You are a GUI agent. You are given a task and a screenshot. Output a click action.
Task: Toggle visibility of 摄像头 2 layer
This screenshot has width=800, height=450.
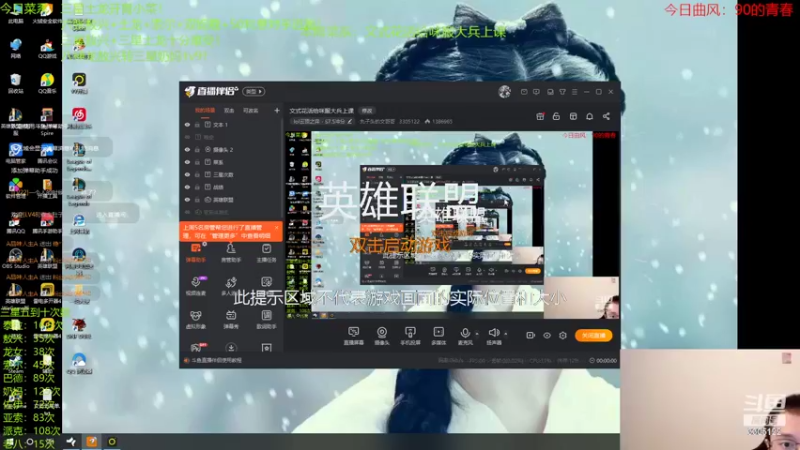point(187,149)
